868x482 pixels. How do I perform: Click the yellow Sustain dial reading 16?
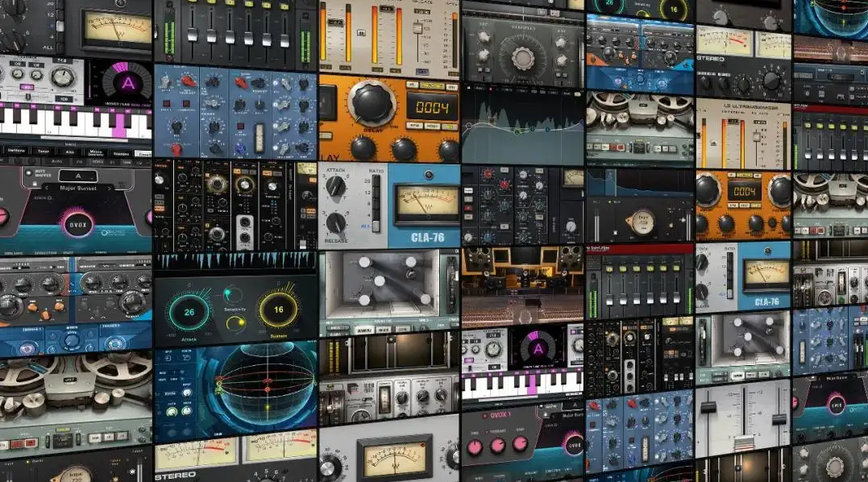(278, 310)
